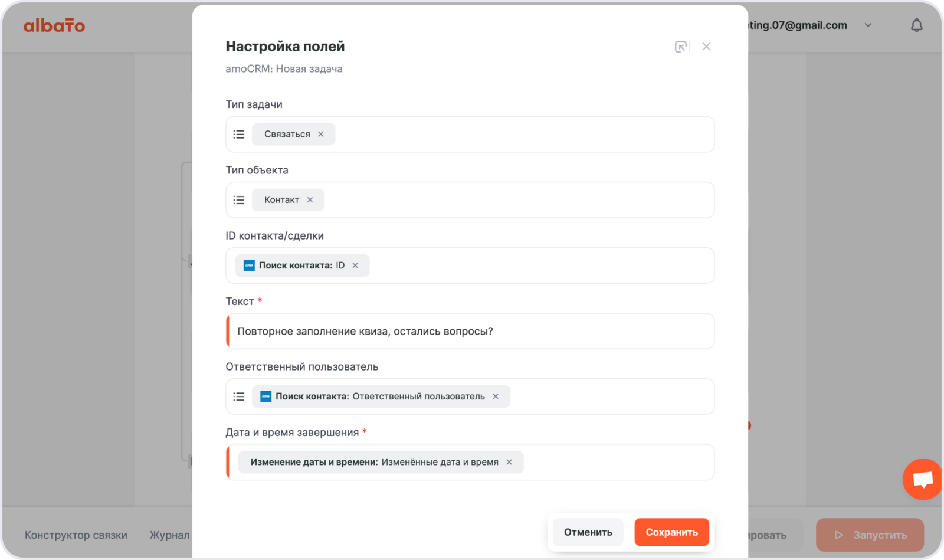Click list icon in Ответственный пользователь field
944x560 pixels.
238,397
